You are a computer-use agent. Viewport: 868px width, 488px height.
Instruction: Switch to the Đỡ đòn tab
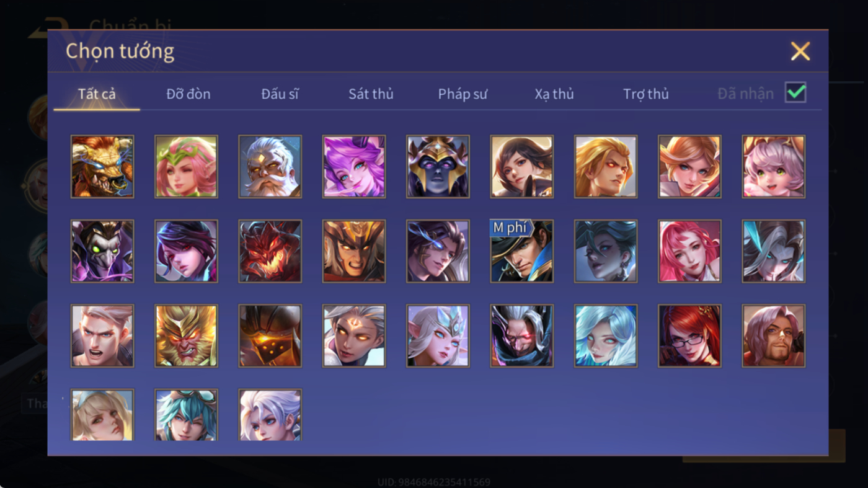click(x=188, y=94)
